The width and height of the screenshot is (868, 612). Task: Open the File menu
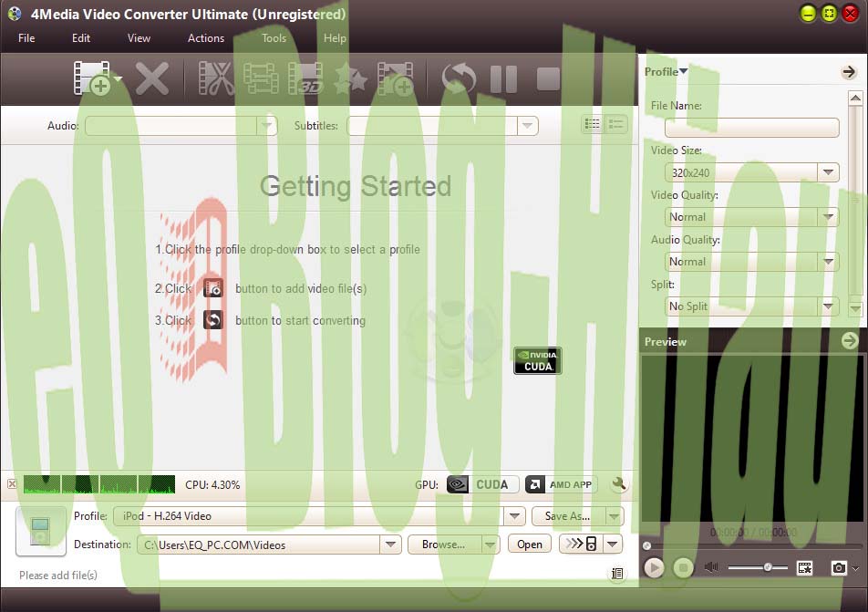point(26,38)
